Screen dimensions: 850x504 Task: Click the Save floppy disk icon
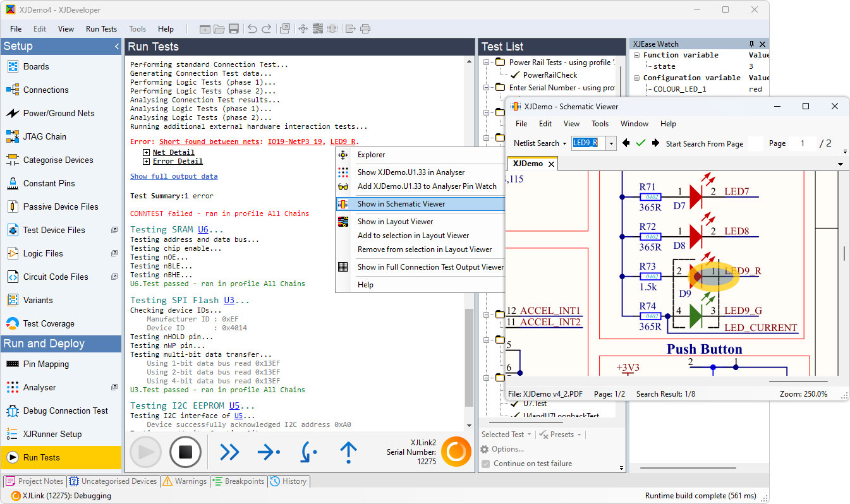click(234, 29)
